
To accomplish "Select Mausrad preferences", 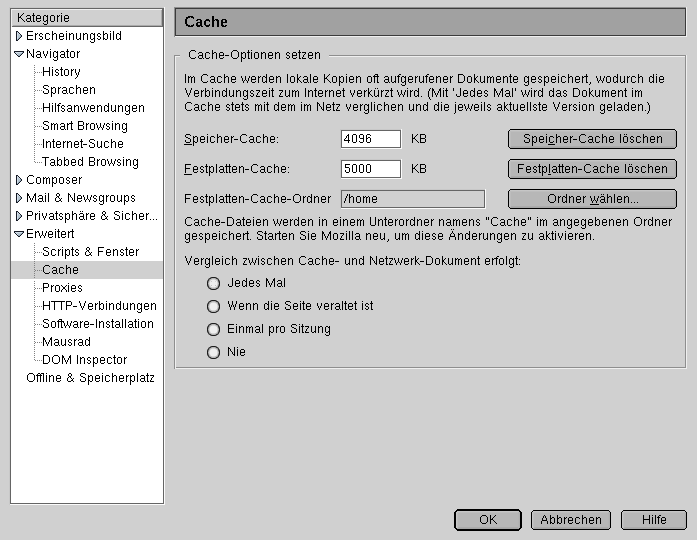I will (66, 342).
